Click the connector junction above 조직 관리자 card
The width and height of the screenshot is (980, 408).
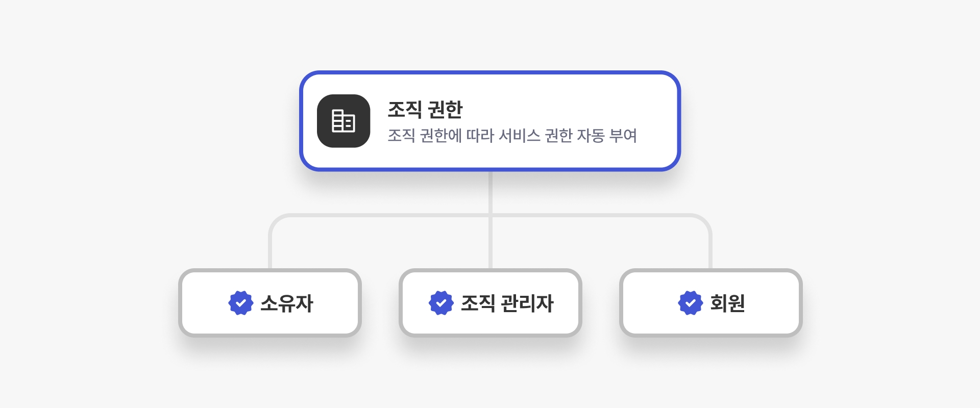(490, 216)
